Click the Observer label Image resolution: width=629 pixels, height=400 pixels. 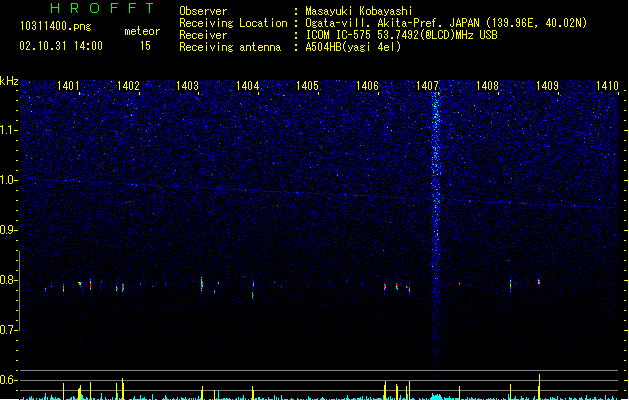(203, 11)
